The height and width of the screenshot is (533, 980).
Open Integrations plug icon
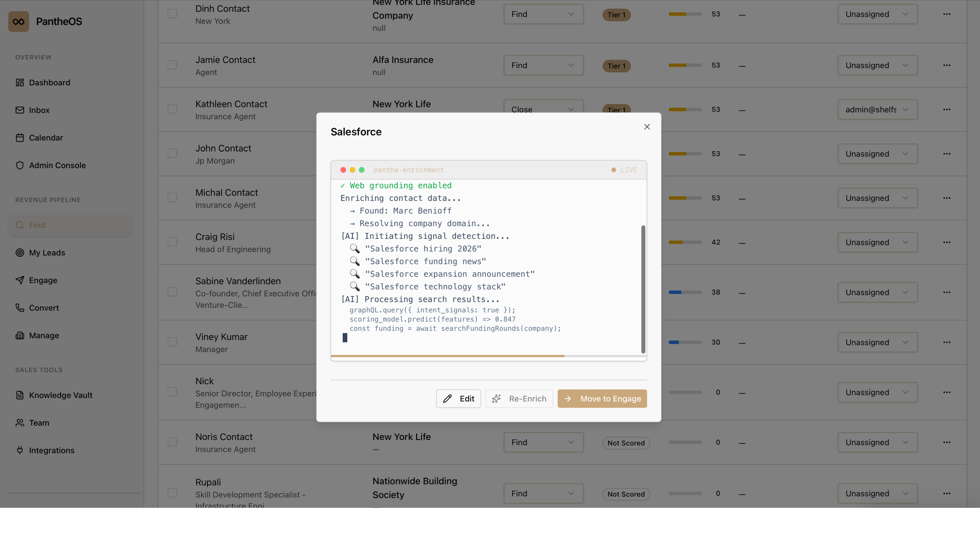click(20, 450)
